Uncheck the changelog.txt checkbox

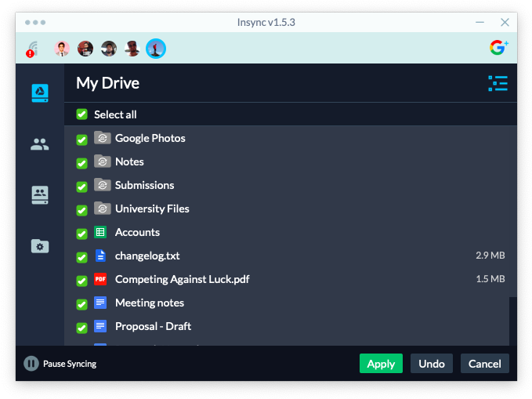click(81, 257)
